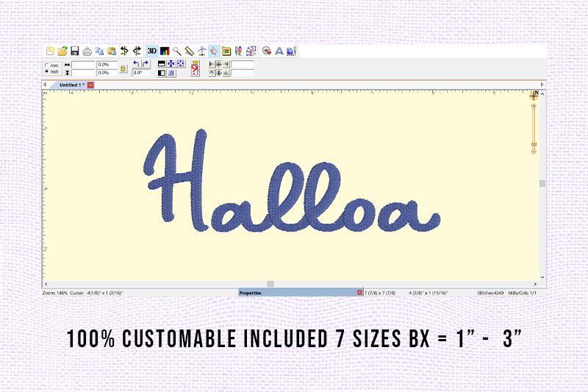Click the stitch density map icon
Viewport: 588px width, 392px height.
pyautogui.click(x=251, y=51)
